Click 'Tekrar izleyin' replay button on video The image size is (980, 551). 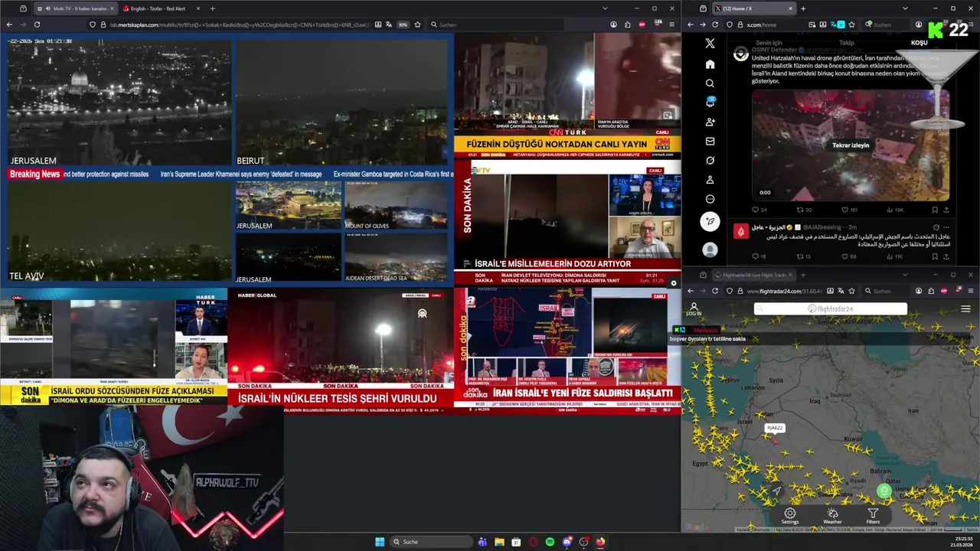tap(851, 145)
